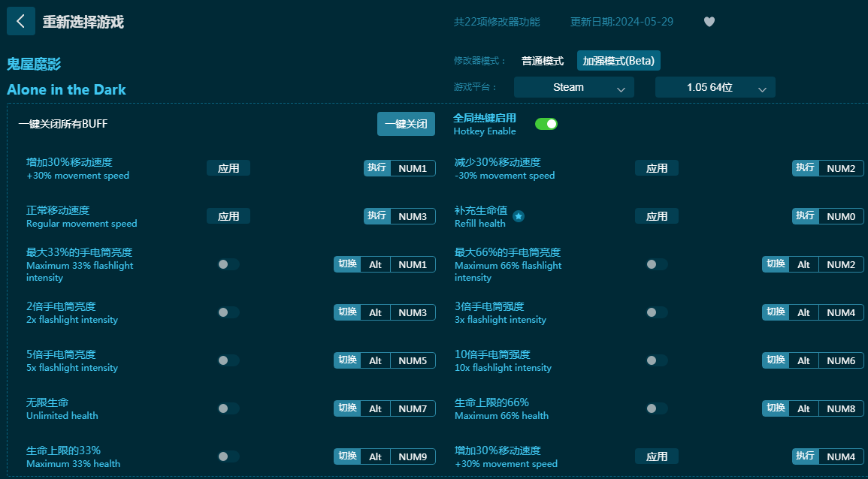Click 一键关闭所有BUFF label

63,124
